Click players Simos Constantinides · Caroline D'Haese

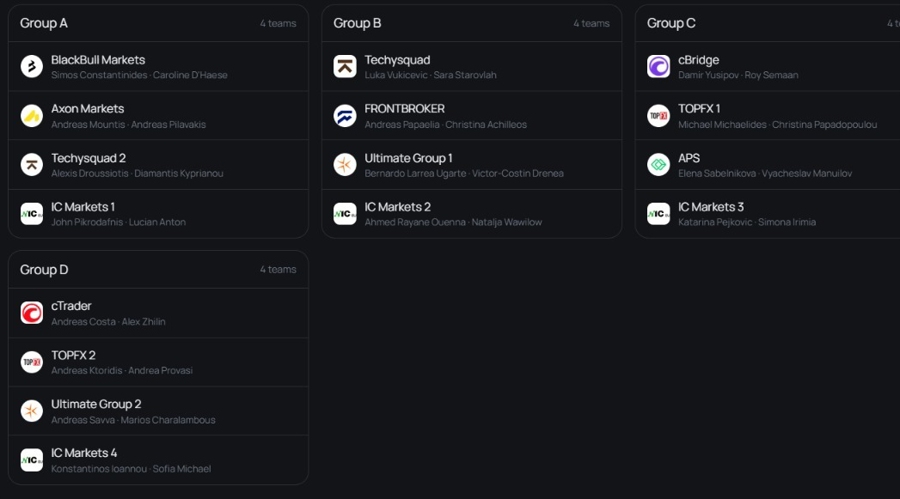[x=139, y=75]
